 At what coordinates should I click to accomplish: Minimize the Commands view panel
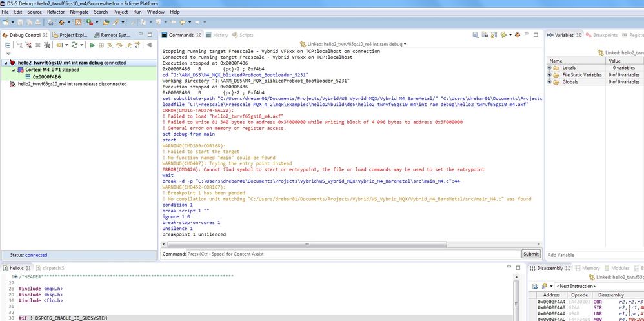coord(527,34)
